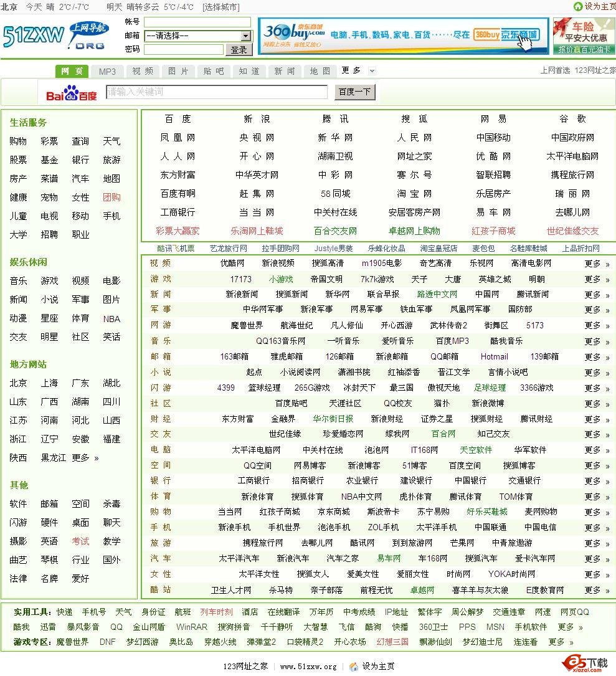Click the 选择城市 link
Image resolution: width=616 pixels, height=676 pixels.
220,7
